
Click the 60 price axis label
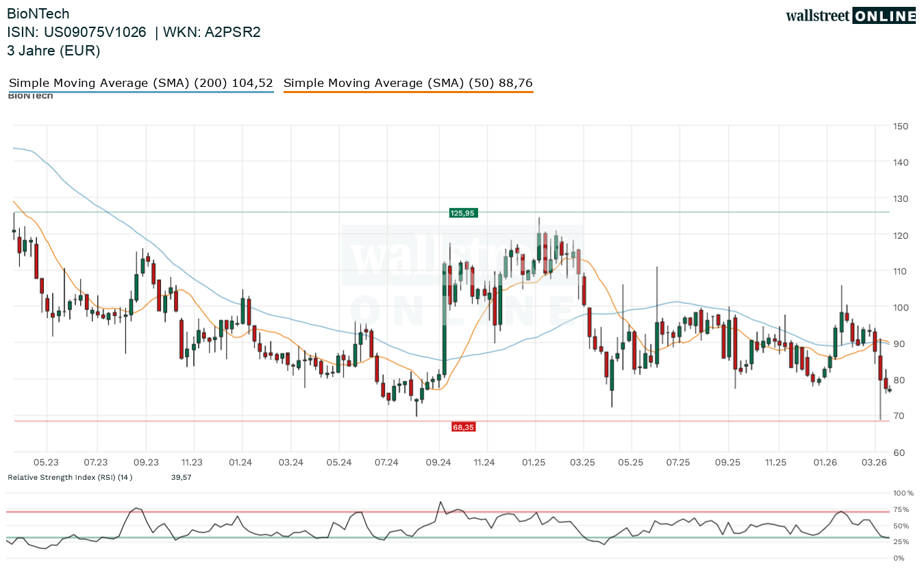pos(898,452)
